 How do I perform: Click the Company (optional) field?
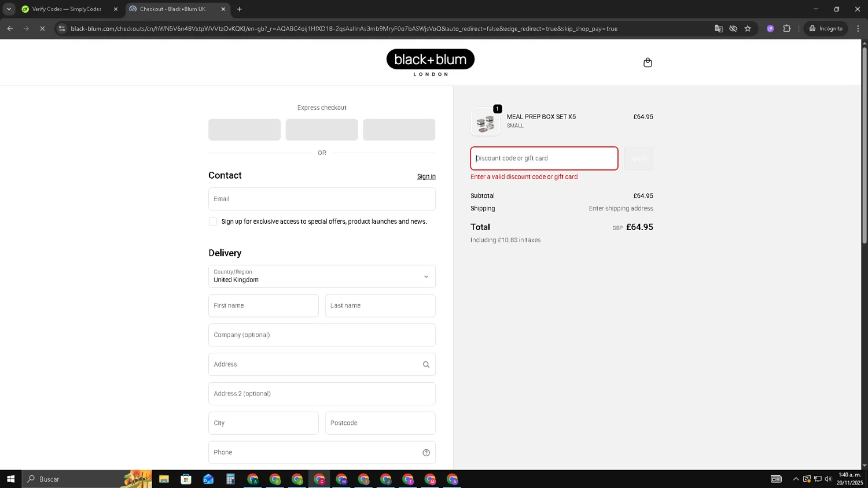click(322, 335)
